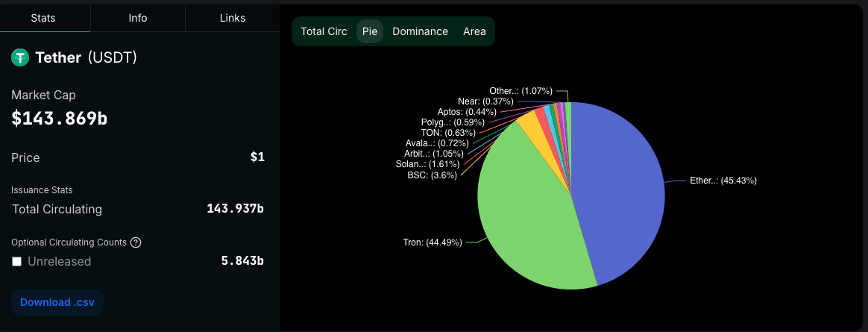Click the Price value $1

coord(257,157)
